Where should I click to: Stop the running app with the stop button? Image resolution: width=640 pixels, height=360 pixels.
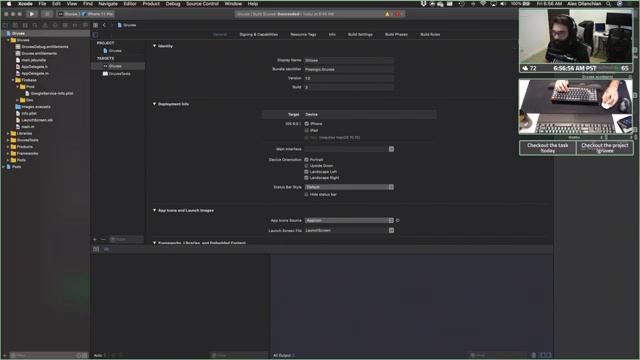pos(47,14)
